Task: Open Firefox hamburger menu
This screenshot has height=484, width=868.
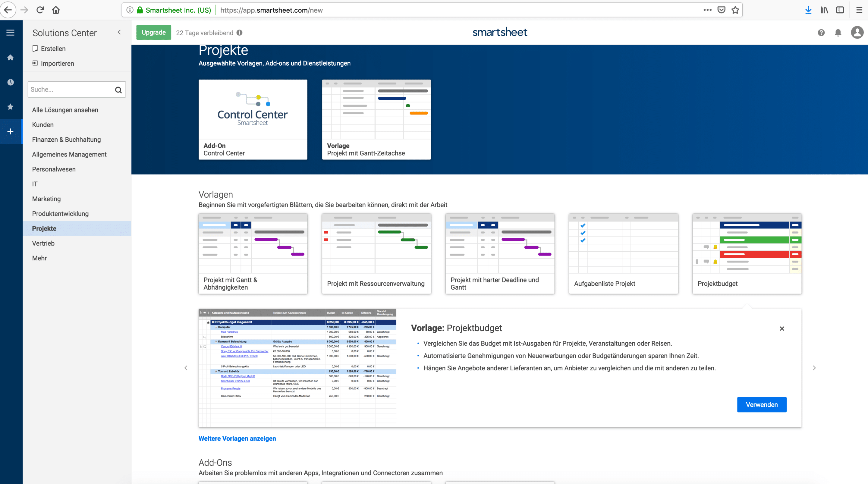Action: (859, 10)
